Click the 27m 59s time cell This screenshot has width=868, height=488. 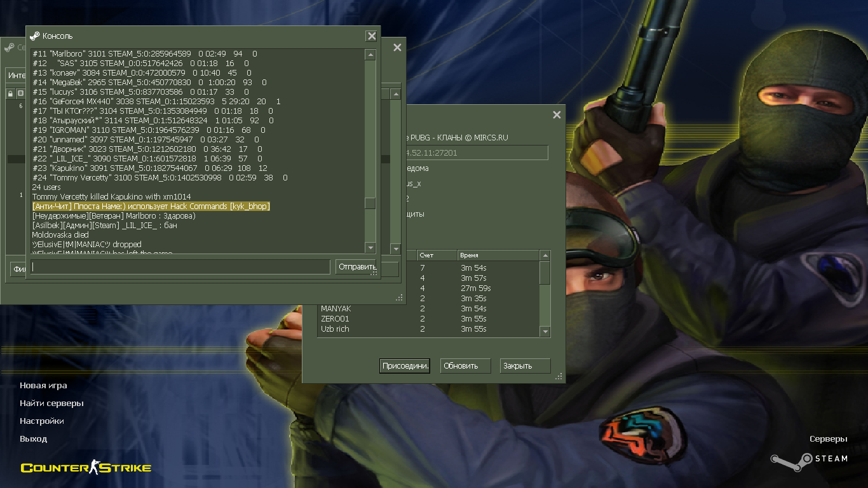coord(475,288)
